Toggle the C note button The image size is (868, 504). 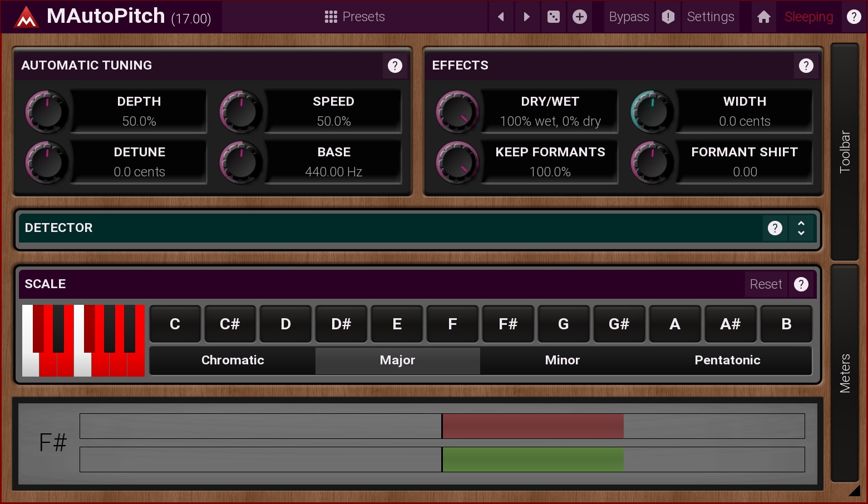[175, 324]
